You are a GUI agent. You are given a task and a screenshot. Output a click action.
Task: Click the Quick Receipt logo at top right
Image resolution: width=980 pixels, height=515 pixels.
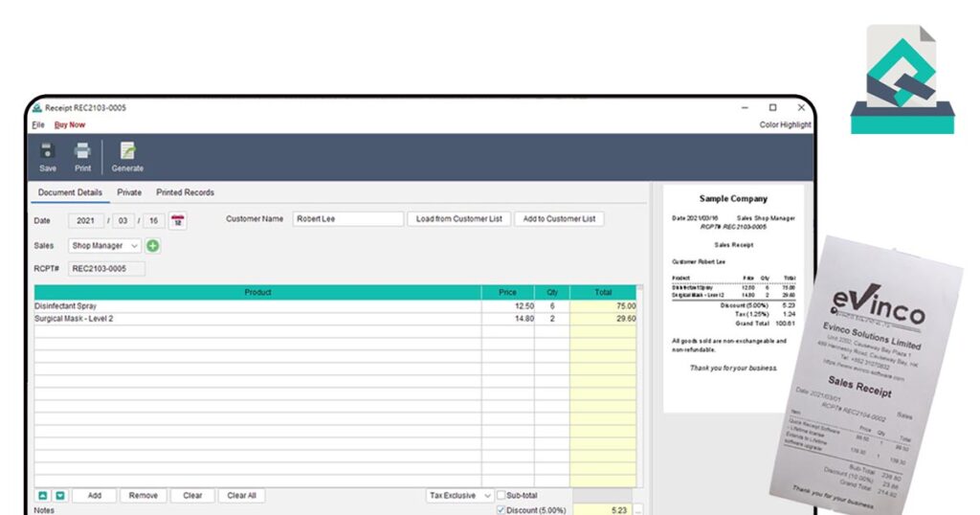click(x=902, y=79)
